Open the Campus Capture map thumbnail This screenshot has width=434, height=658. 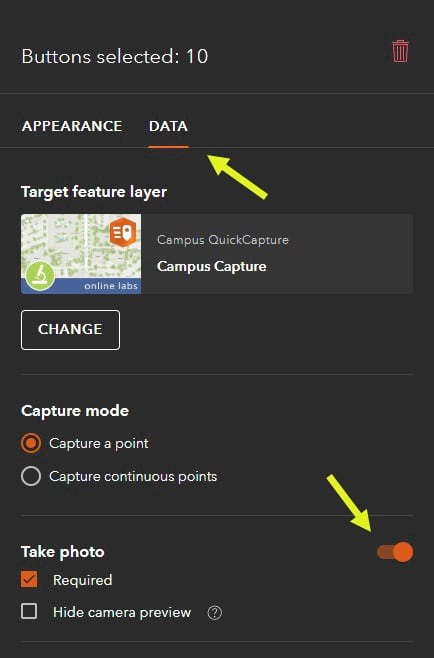[x=81, y=254]
